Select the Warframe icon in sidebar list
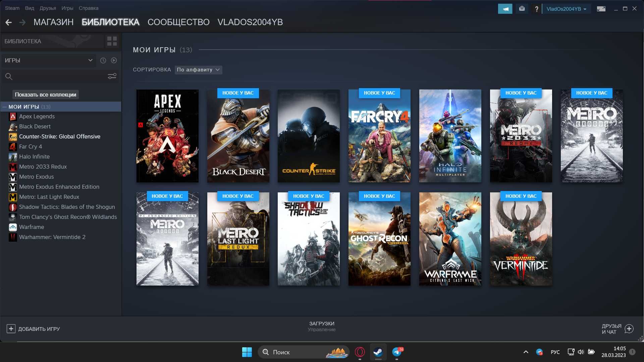Viewport: 644px width, 362px height. (x=13, y=227)
